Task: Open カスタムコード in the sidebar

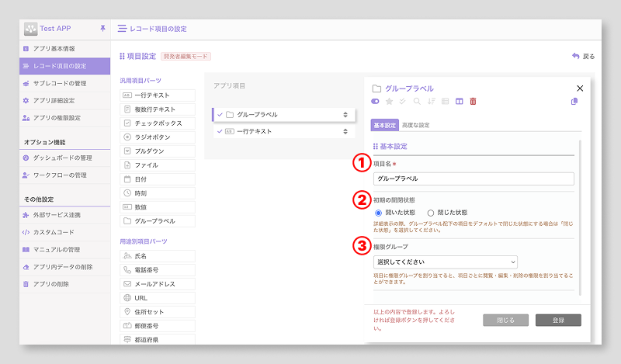Action: pos(65,233)
